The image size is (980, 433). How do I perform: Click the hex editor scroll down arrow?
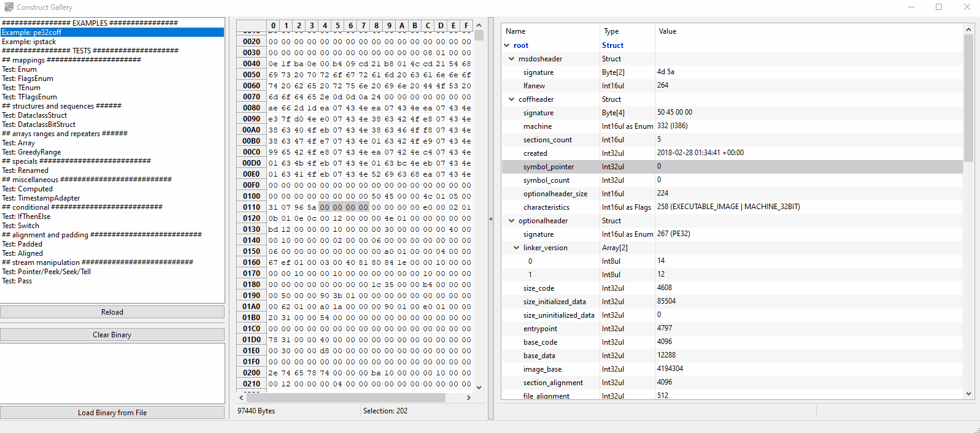pyautogui.click(x=479, y=387)
